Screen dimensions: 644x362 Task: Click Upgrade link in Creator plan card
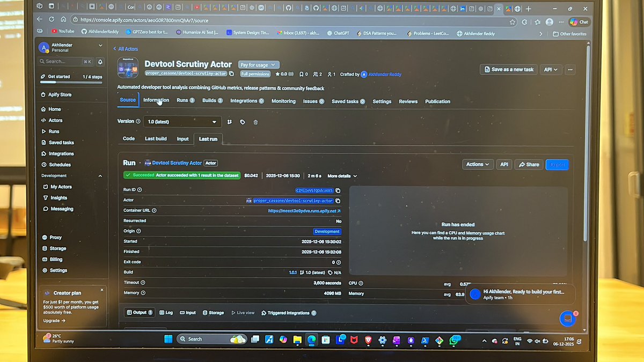(54, 321)
